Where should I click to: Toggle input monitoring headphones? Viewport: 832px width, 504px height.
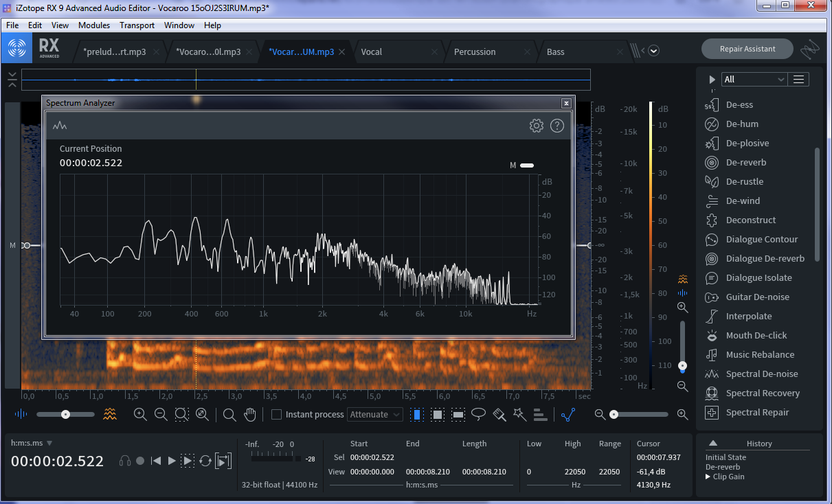125,461
